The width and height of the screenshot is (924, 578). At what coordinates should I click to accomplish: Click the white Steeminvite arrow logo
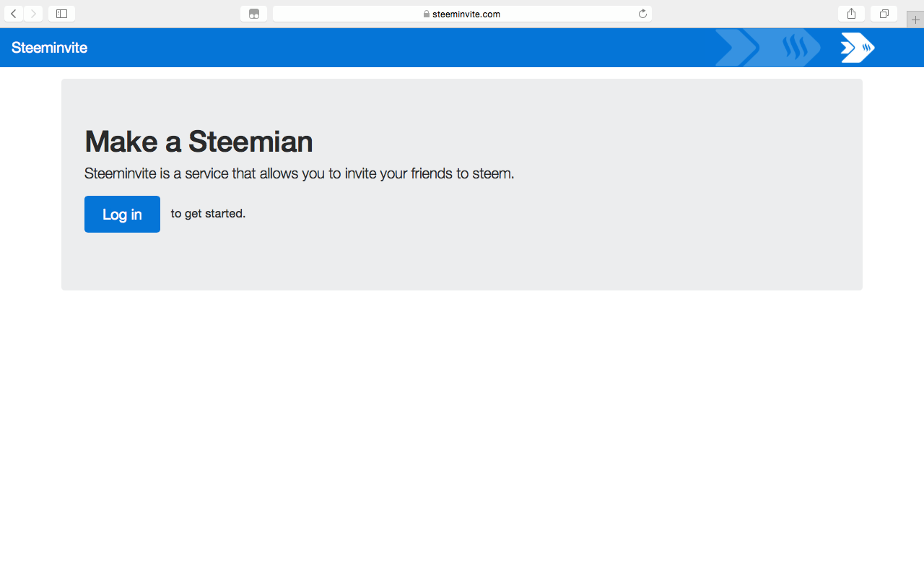tap(858, 48)
